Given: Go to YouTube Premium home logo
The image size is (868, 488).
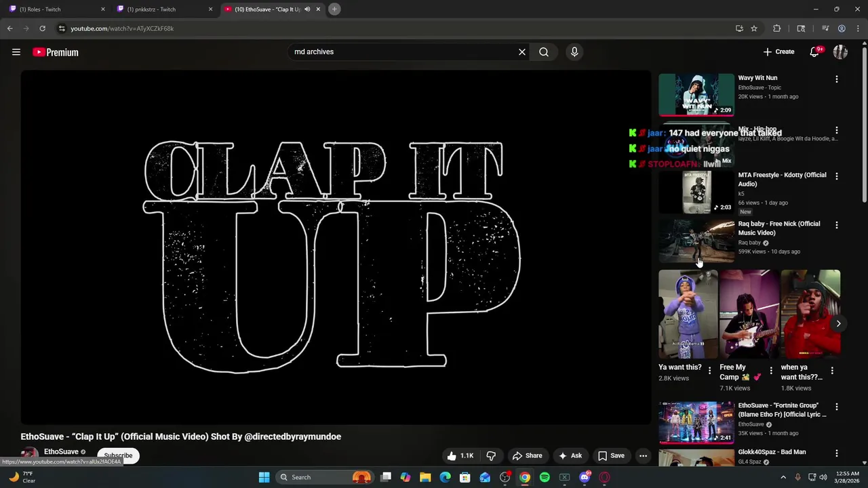Looking at the screenshot, I should [x=56, y=52].
